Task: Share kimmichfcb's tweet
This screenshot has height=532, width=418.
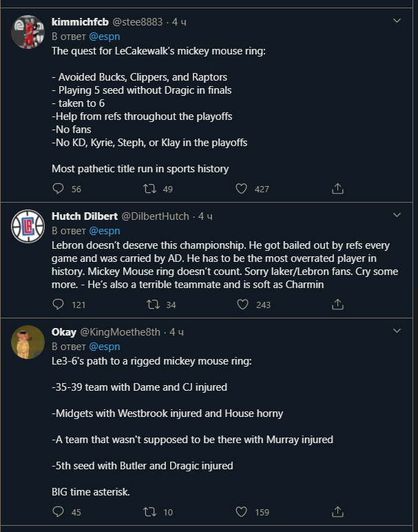Action: click(337, 188)
